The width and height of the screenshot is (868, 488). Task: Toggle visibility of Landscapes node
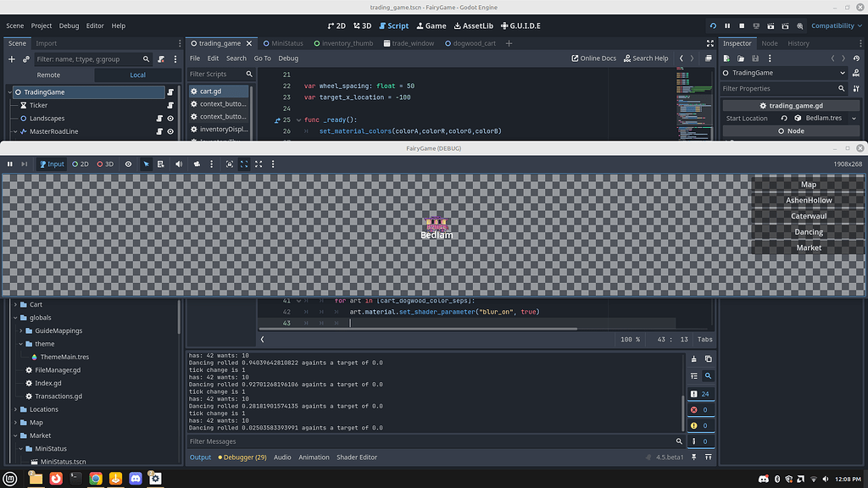click(x=170, y=119)
